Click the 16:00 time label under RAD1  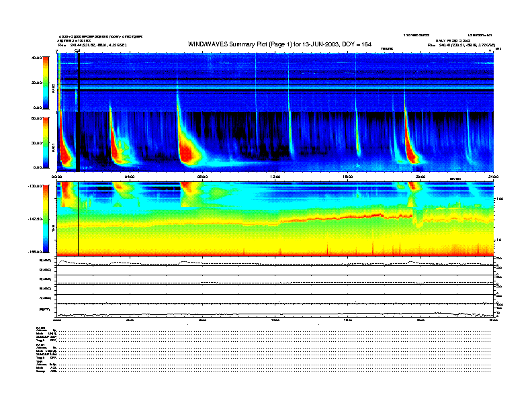pos(348,177)
